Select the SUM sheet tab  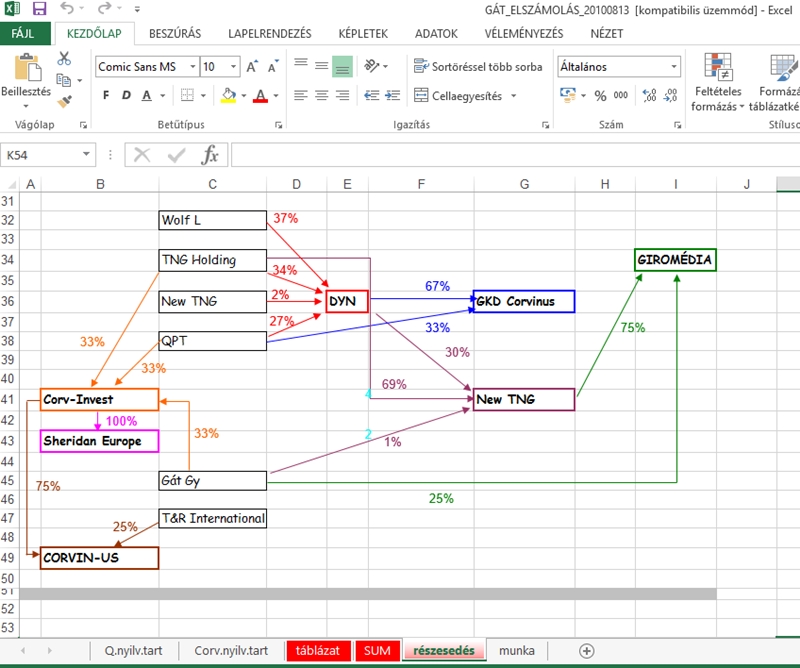[x=377, y=651]
